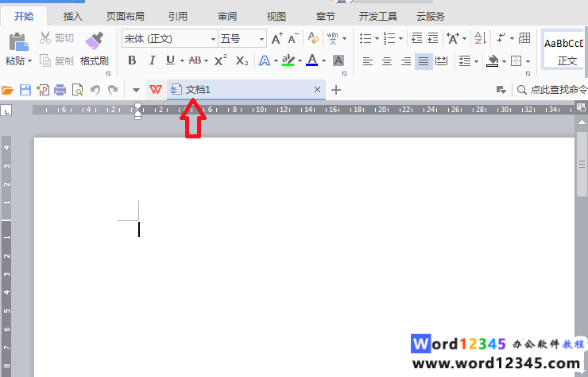This screenshot has height=377, width=588.
Task: Click the Open folder icon in quick toolbar
Action: [7, 90]
